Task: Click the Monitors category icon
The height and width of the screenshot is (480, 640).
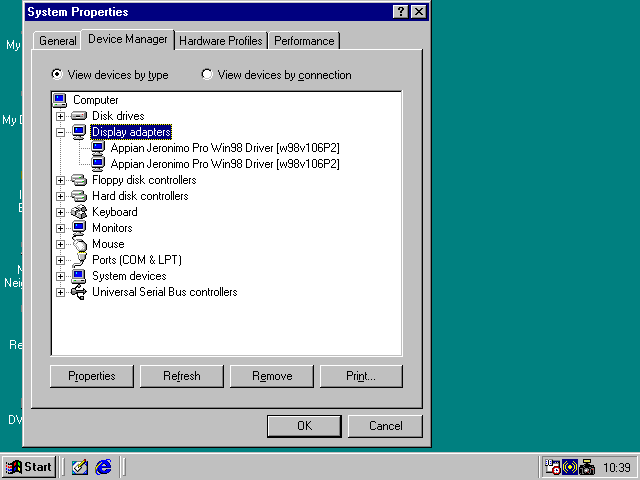Action: 79,228
